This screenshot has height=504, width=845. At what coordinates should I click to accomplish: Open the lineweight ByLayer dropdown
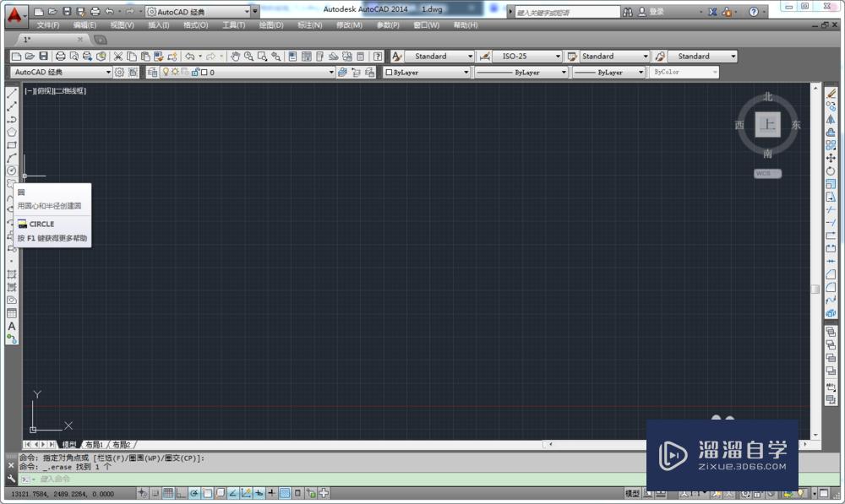(608, 72)
